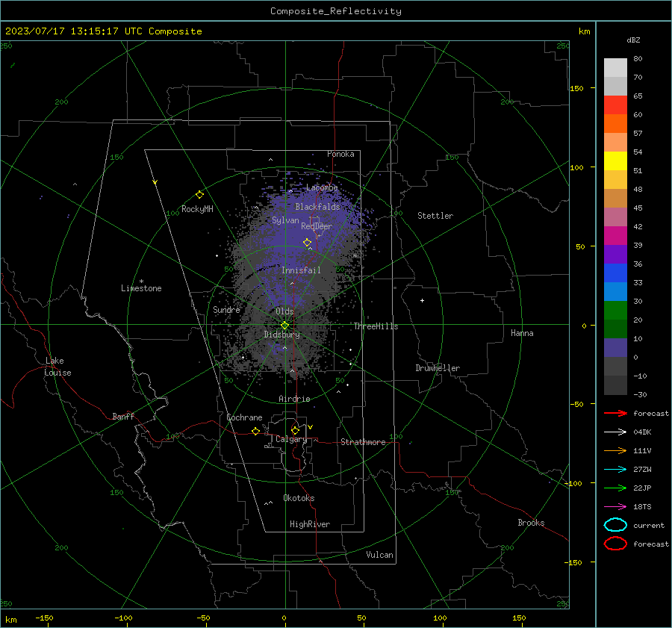
Task: Click the 18TS legend label
Action: click(642, 507)
